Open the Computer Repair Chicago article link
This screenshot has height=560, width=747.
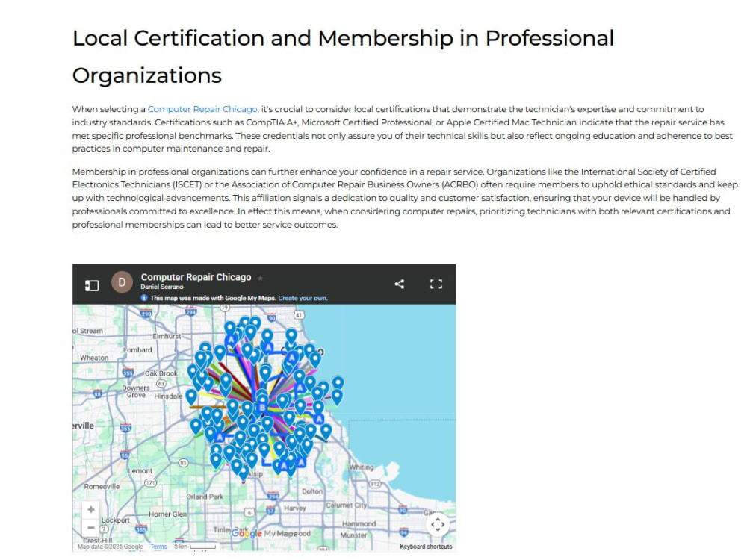202,109
